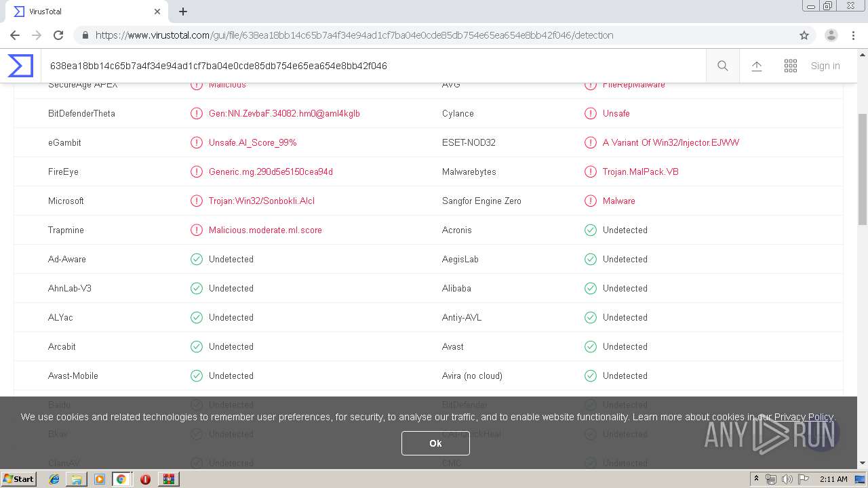This screenshot has height=488, width=868.
Task: Bookmark this page with star icon
Action: coord(804,35)
